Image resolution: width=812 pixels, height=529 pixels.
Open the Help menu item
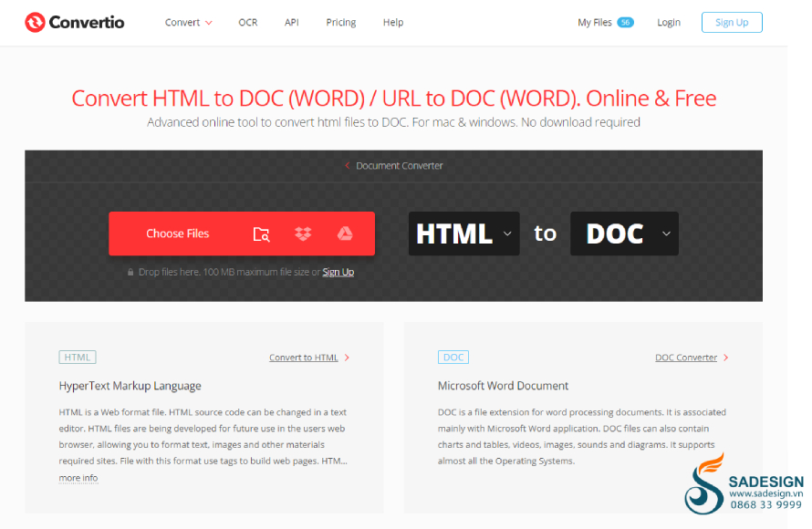[393, 22]
